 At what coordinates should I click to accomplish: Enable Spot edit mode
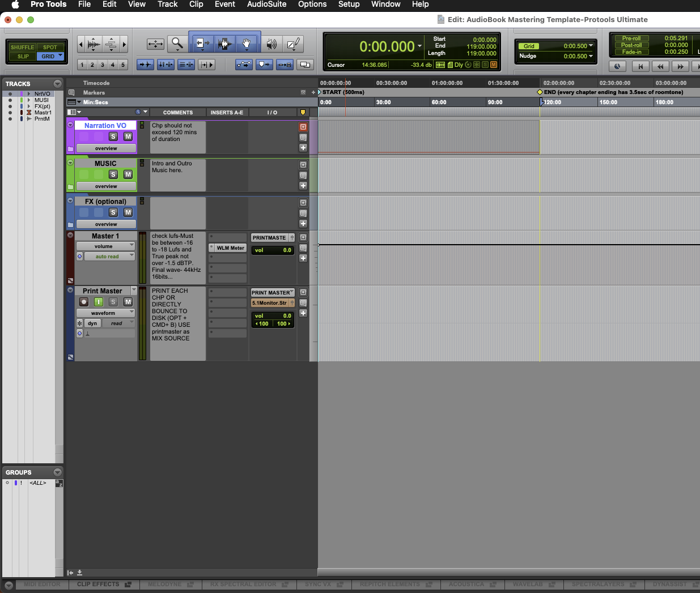coord(50,47)
